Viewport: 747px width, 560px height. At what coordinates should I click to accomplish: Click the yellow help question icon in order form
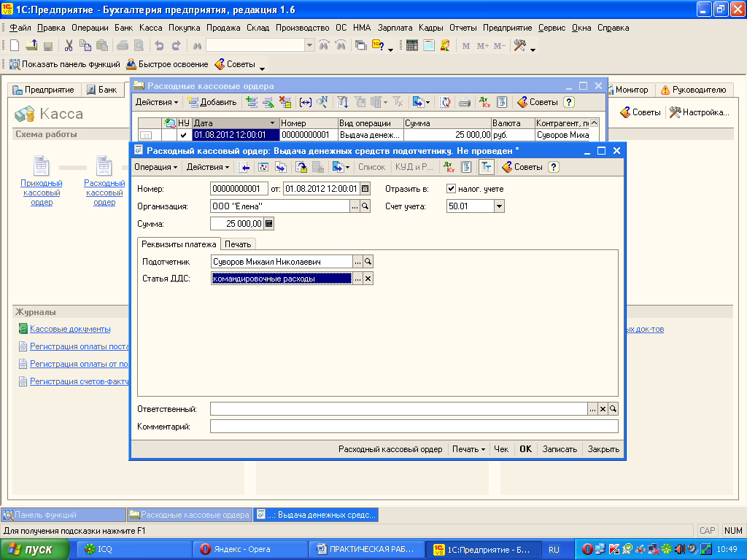point(553,167)
